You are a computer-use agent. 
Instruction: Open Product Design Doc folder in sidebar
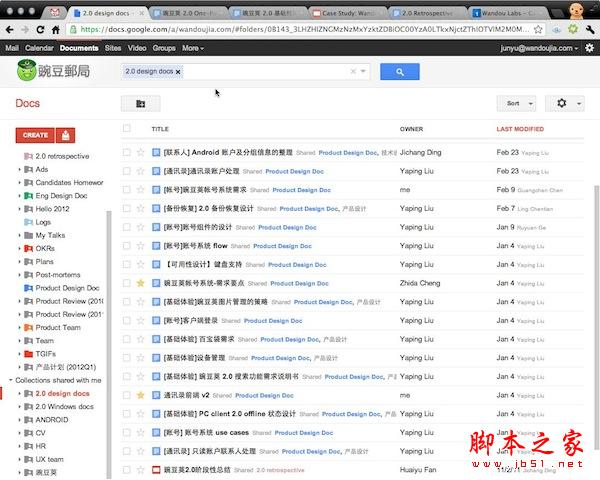tap(67, 288)
